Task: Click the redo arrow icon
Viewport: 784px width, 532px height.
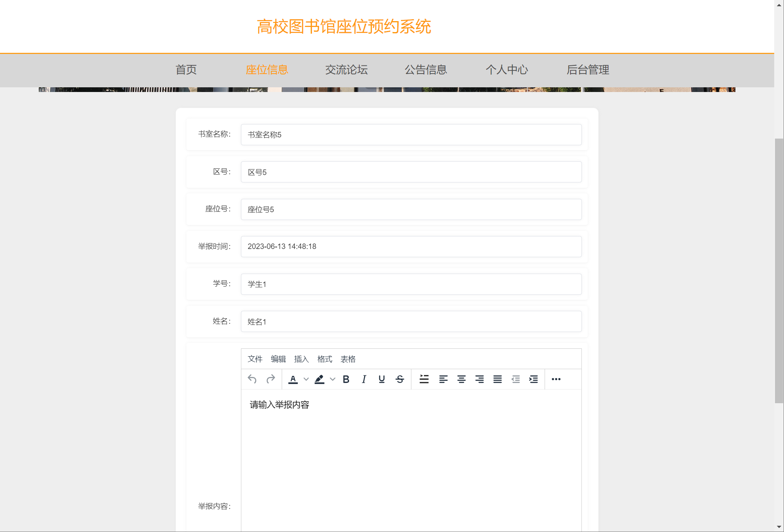Action: 270,379
